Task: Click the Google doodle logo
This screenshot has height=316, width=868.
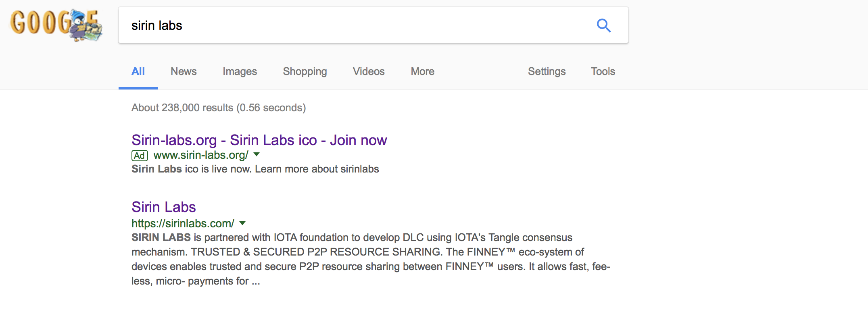Action: (56, 25)
